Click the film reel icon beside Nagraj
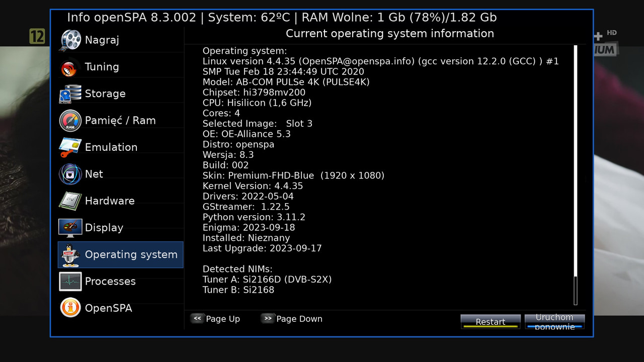644x362 pixels. coord(70,40)
